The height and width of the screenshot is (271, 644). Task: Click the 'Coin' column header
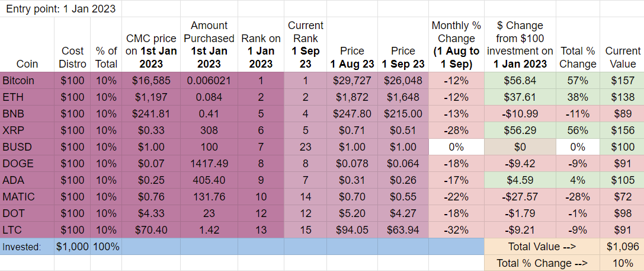click(x=27, y=45)
